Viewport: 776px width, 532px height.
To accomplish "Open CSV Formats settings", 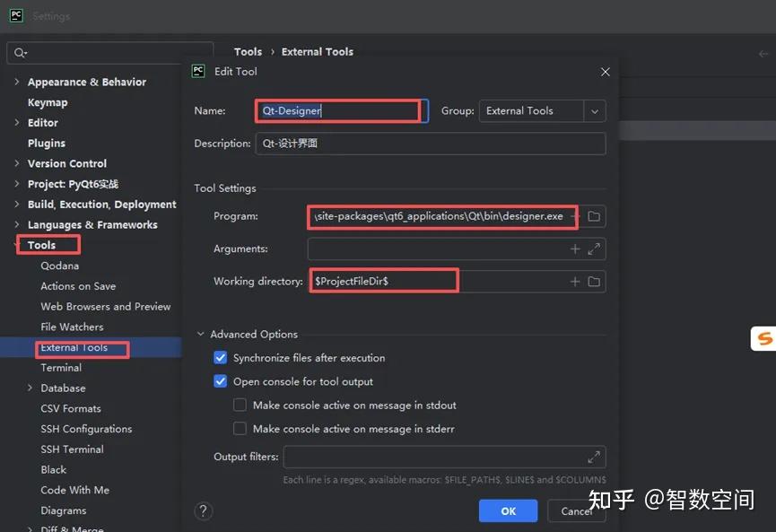I will [x=71, y=408].
